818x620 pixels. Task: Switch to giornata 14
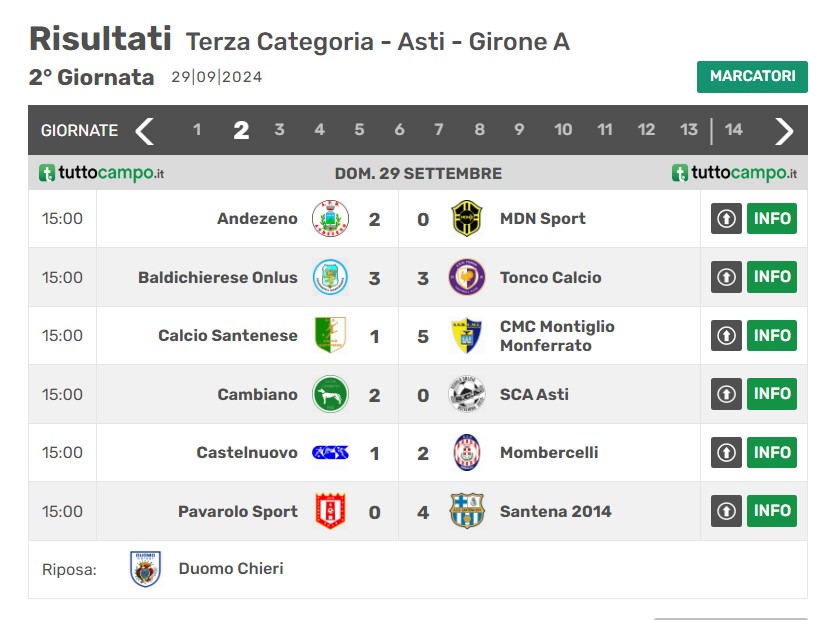[734, 130]
